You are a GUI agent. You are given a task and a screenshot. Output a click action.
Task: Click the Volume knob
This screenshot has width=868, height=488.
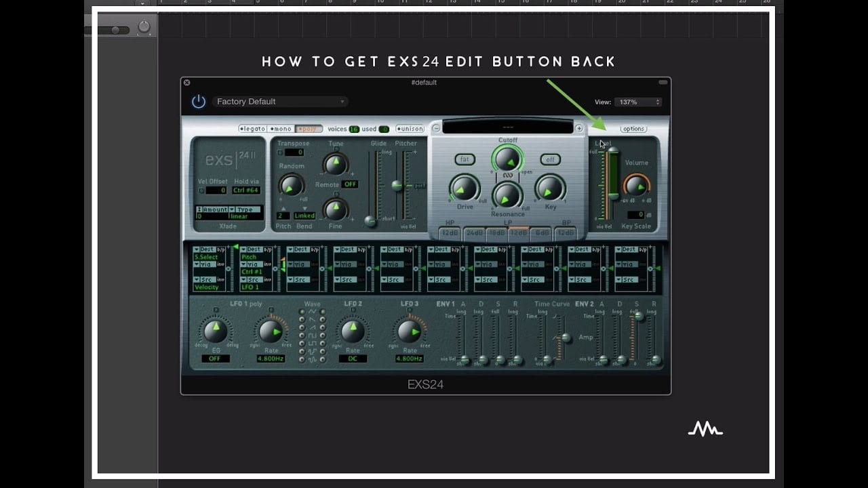(x=636, y=185)
